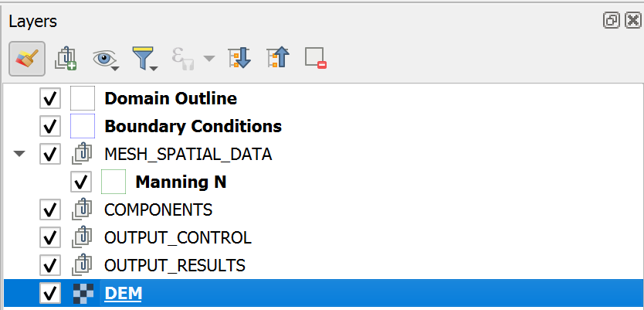The image size is (644, 310).
Task: Select the COMPONENTS group
Action: [x=158, y=210]
